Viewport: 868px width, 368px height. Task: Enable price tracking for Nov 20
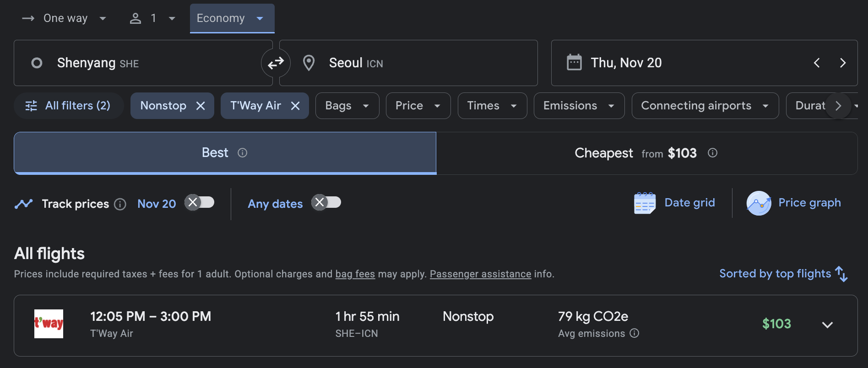(200, 202)
